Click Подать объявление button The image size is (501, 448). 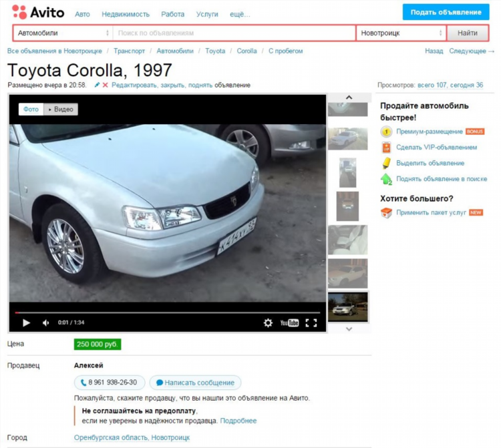click(446, 12)
